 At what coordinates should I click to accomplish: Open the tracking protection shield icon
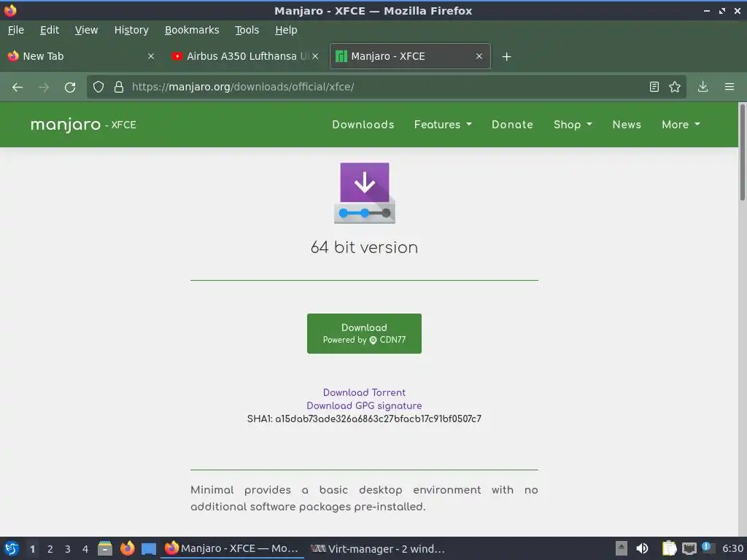(98, 87)
